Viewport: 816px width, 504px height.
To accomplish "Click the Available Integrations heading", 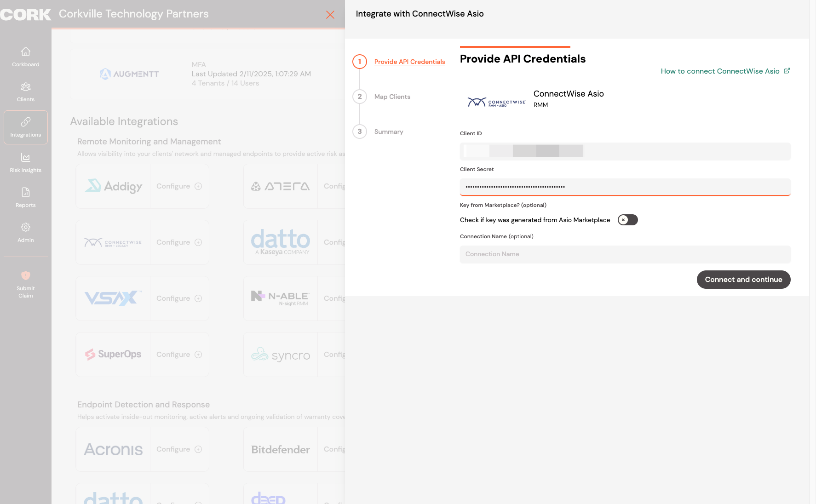I will point(124,121).
